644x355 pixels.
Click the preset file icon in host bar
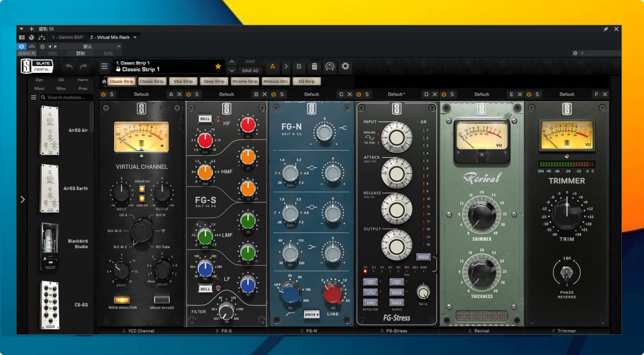[42, 46]
